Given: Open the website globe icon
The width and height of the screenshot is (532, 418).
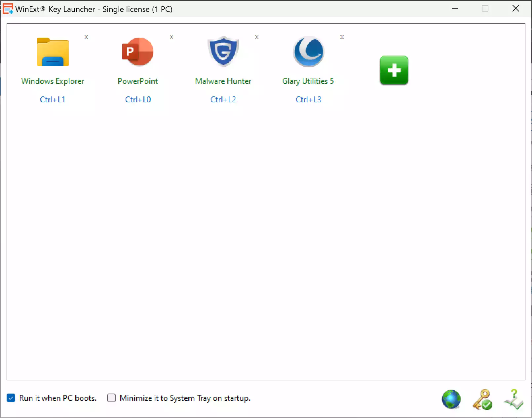Looking at the screenshot, I should tap(451, 399).
